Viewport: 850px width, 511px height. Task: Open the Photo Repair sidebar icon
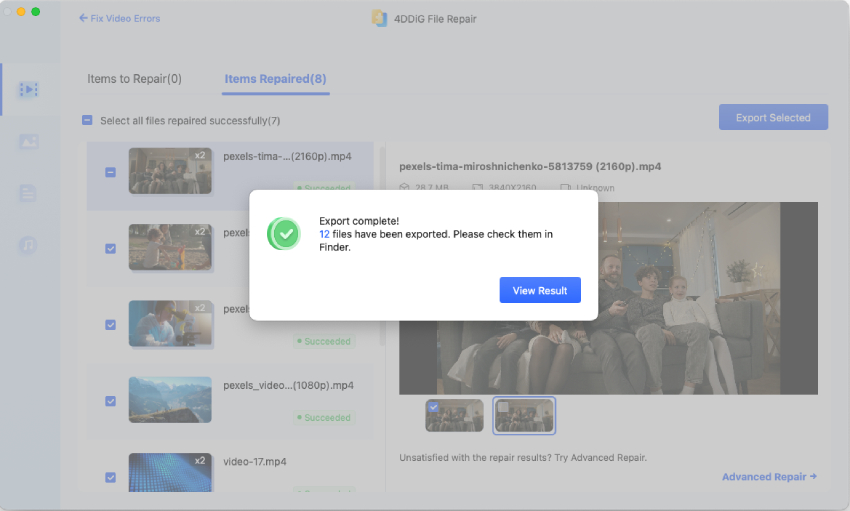pos(28,142)
